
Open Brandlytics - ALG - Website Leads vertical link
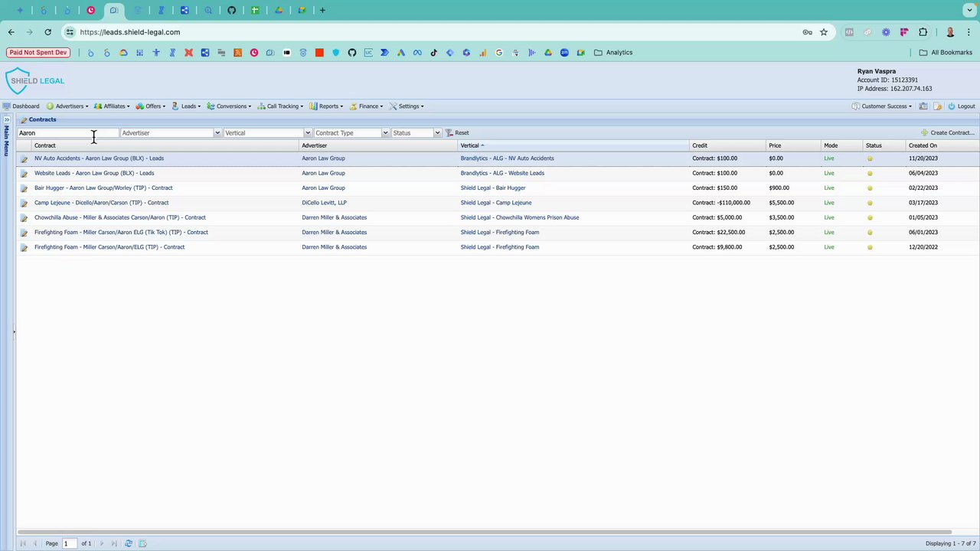502,173
